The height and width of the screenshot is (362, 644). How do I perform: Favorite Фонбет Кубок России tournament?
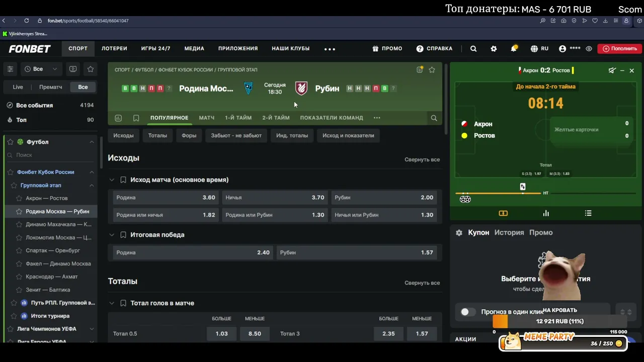(x=10, y=172)
